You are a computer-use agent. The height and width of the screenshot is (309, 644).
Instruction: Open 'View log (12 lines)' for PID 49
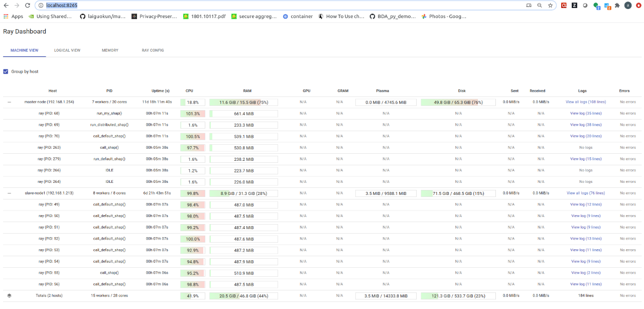tap(586, 204)
